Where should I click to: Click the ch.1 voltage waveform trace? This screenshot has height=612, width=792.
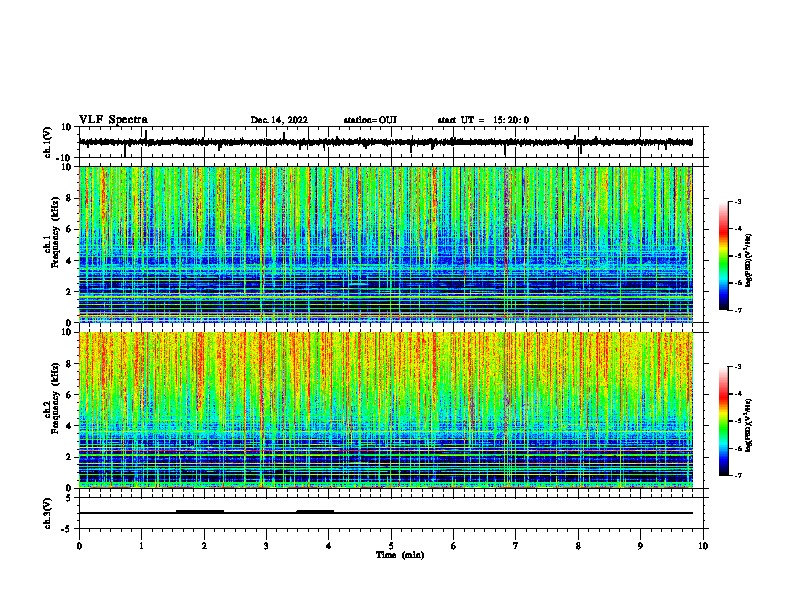pos(385,142)
